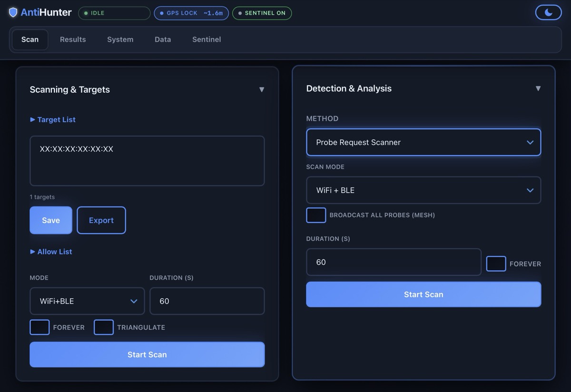Click Scanning & Targets duration field
The image size is (571, 392).
pyautogui.click(x=207, y=301)
